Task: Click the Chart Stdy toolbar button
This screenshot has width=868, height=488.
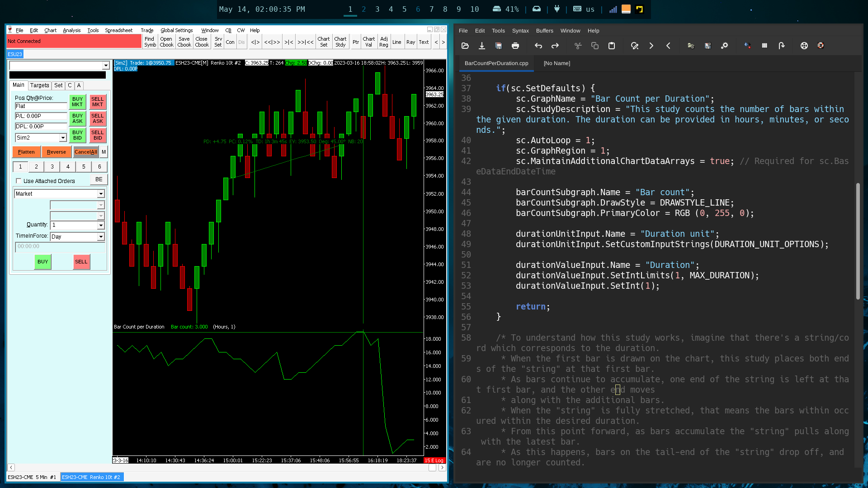Action: [340, 42]
